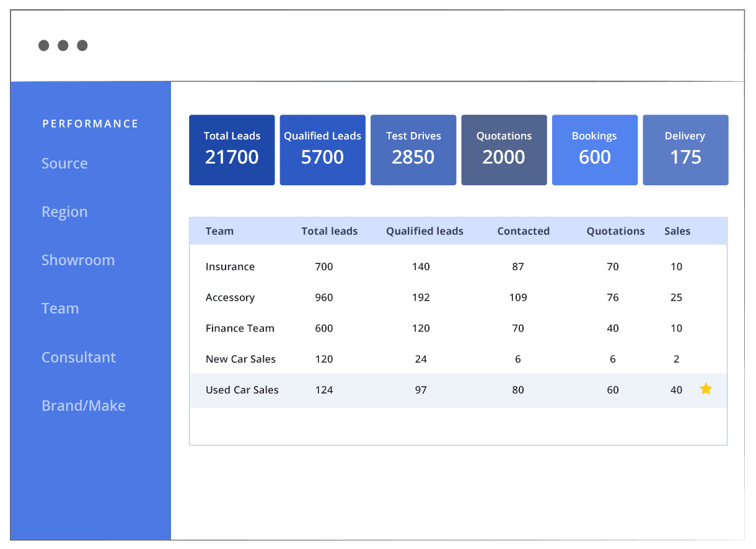Select the Used Car Sales row name
756x549 pixels.
tap(242, 390)
